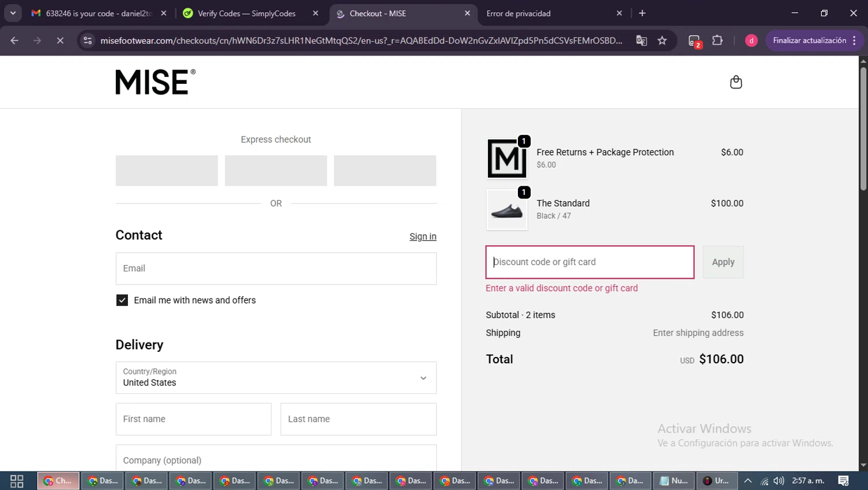Open the 'Nu...' Notepad taskbar item
This screenshot has height=490, width=868.
coord(674,481)
